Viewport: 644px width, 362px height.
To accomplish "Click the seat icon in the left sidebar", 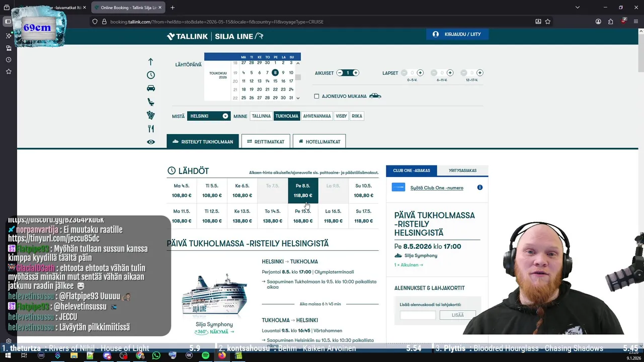I will [x=150, y=102].
